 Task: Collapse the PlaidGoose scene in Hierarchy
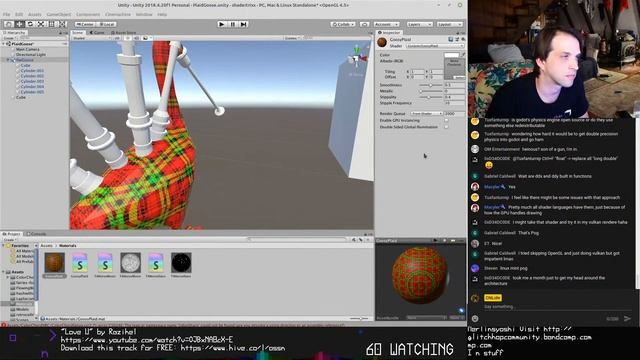[4, 44]
